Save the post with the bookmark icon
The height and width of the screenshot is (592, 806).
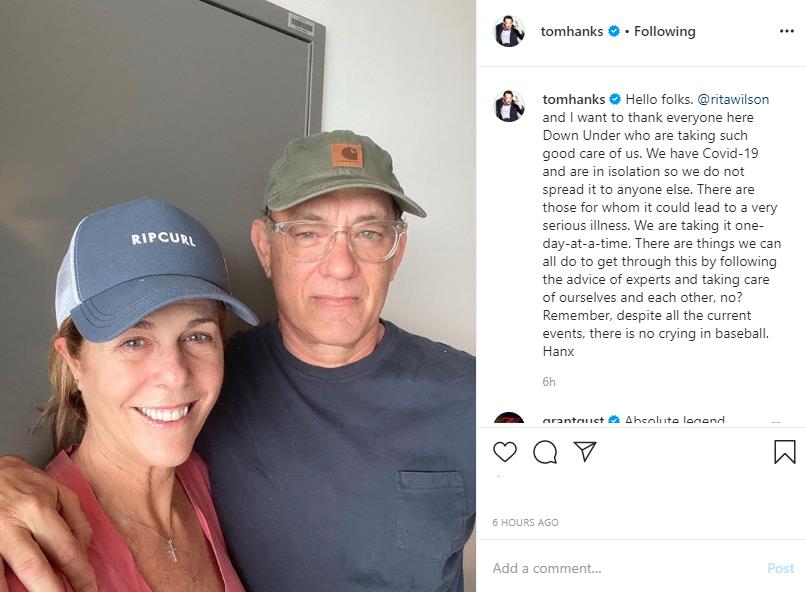tap(785, 452)
